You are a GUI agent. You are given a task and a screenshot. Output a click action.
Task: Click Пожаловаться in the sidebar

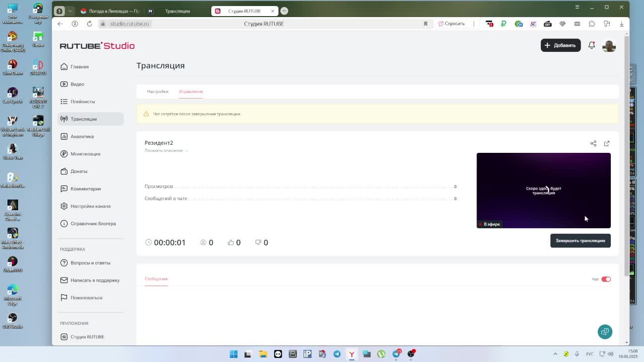90,298
